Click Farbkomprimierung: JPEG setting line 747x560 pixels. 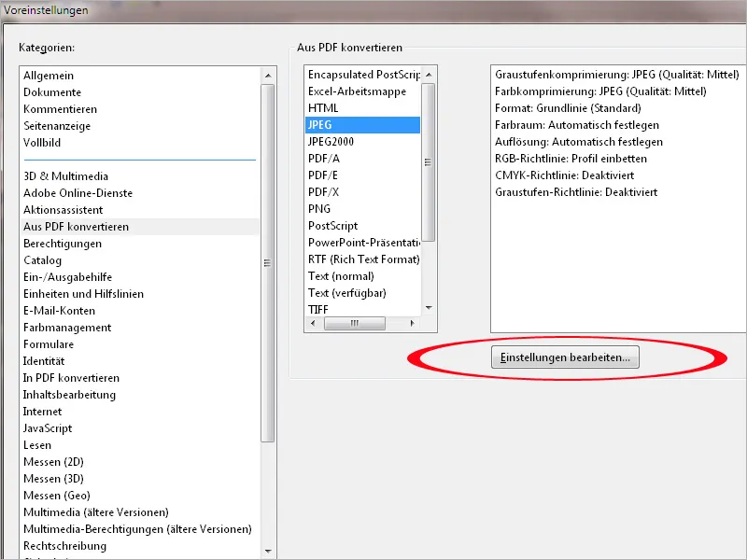pos(600,91)
